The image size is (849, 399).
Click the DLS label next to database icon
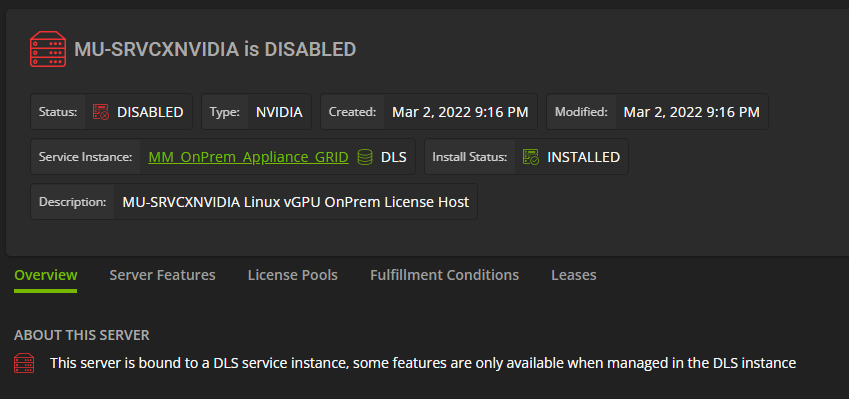point(394,157)
